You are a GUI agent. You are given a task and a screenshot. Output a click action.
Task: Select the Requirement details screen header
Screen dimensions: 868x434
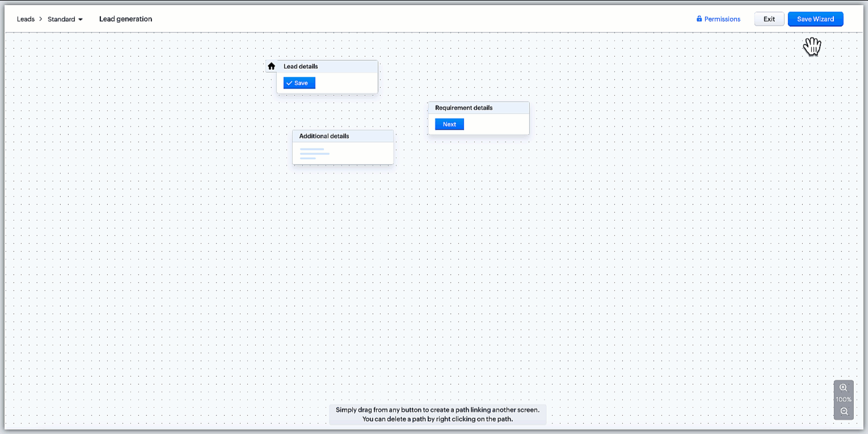[478, 108]
